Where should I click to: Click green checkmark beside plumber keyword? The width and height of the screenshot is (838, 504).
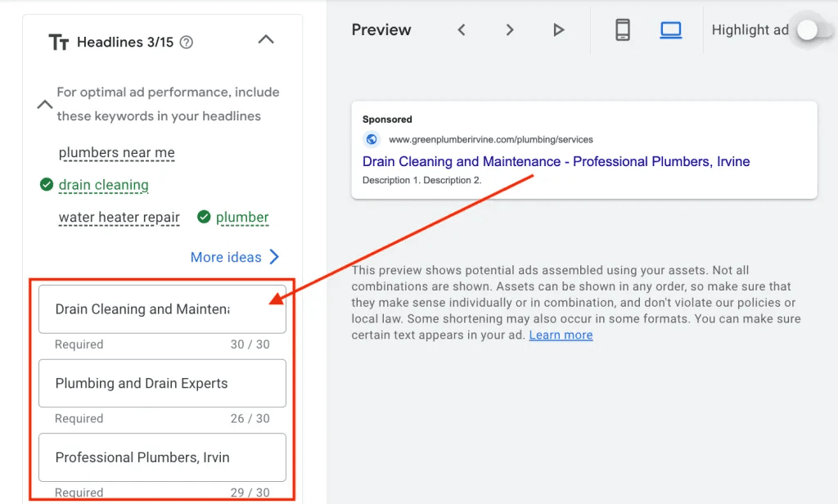(x=204, y=217)
